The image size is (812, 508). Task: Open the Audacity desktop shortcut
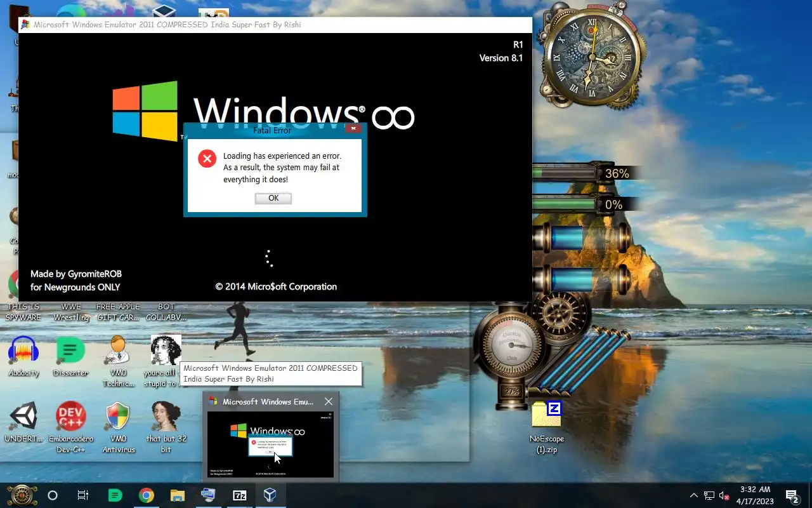click(x=24, y=357)
